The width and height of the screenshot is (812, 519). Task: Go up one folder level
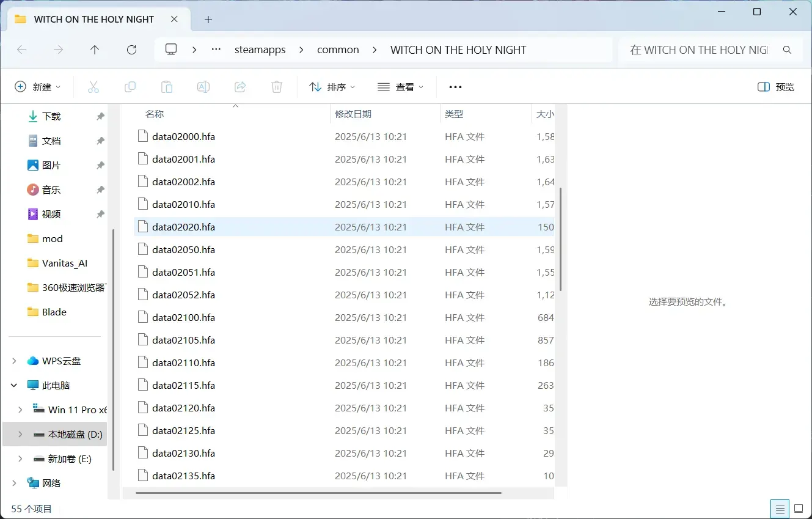pyautogui.click(x=95, y=50)
